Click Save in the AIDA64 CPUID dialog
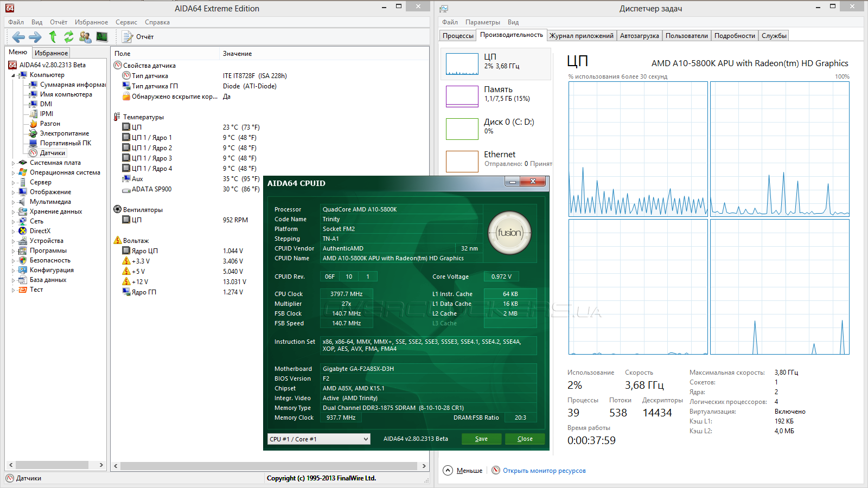This screenshot has height=488, width=868. click(x=481, y=439)
